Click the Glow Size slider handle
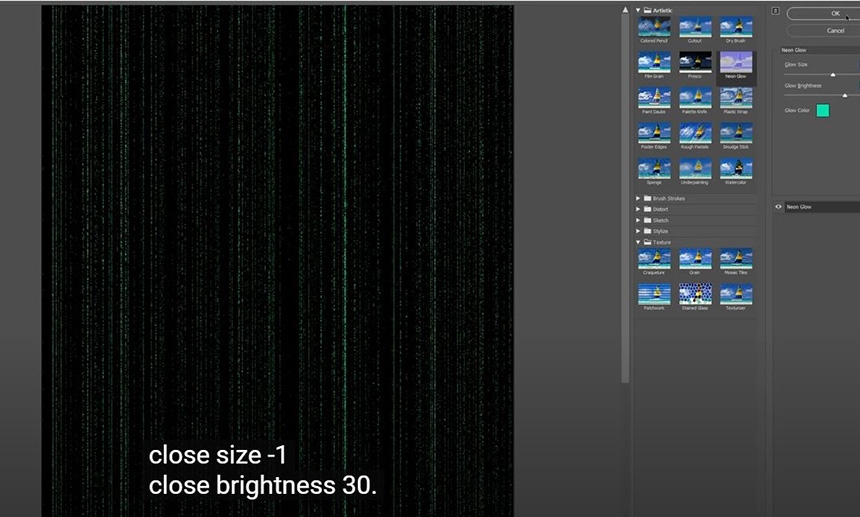Viewport: 860px width, 517px height. pos(833,75)
